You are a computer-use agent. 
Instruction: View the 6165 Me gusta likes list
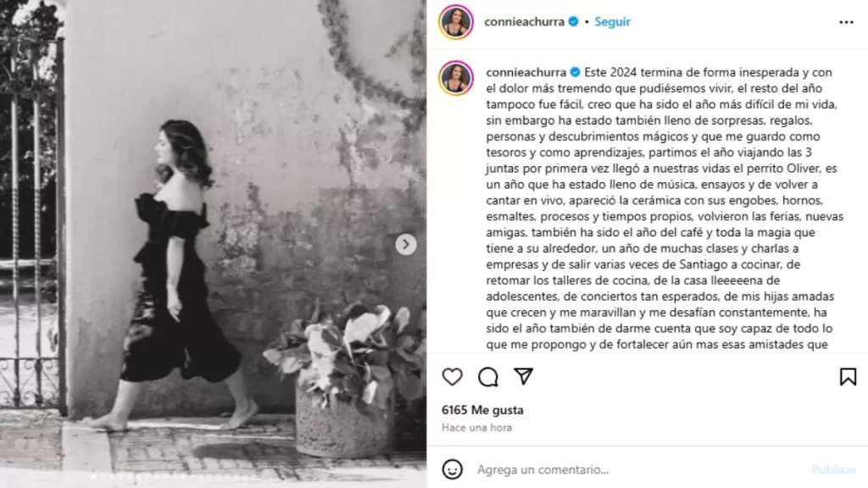[x=482, y=410]
